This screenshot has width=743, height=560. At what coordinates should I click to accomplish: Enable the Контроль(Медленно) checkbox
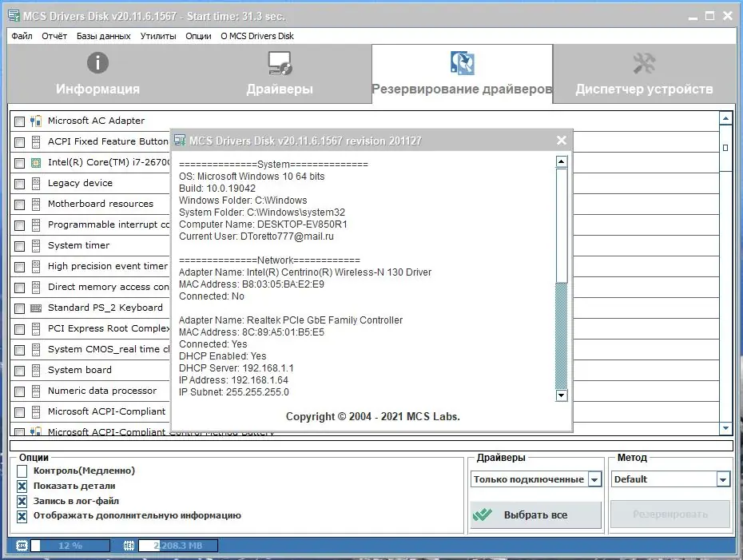coord(22,471)
